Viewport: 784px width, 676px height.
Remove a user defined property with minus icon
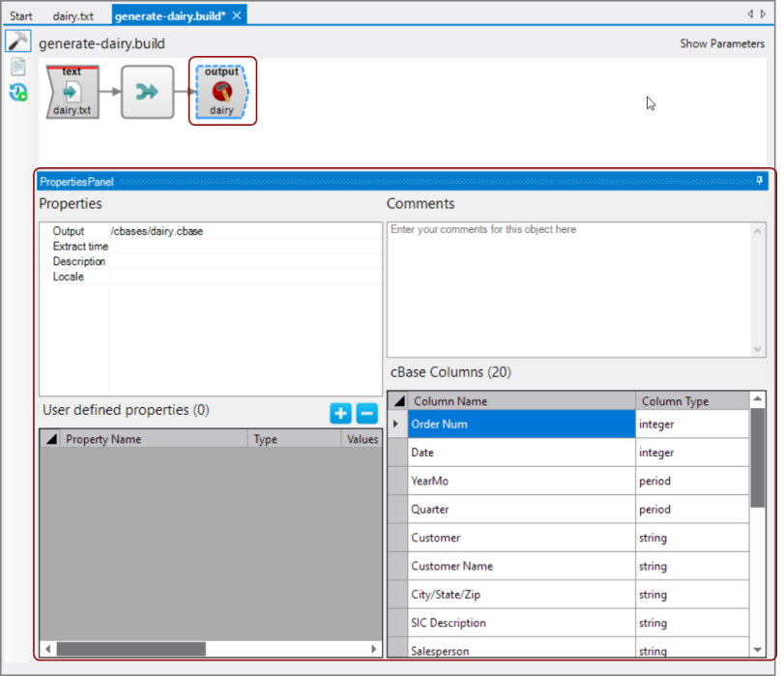click(365, 413)
